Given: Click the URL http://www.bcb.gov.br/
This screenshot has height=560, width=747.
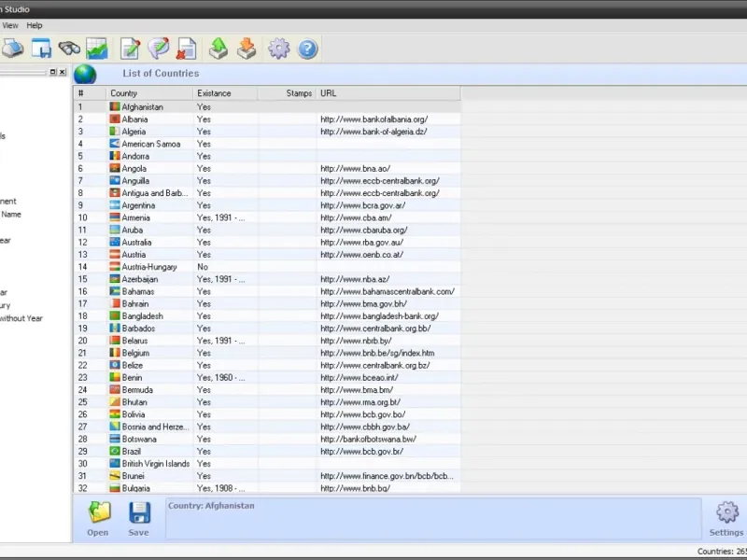Looking at the screenshot, I should tap(361, 451).
